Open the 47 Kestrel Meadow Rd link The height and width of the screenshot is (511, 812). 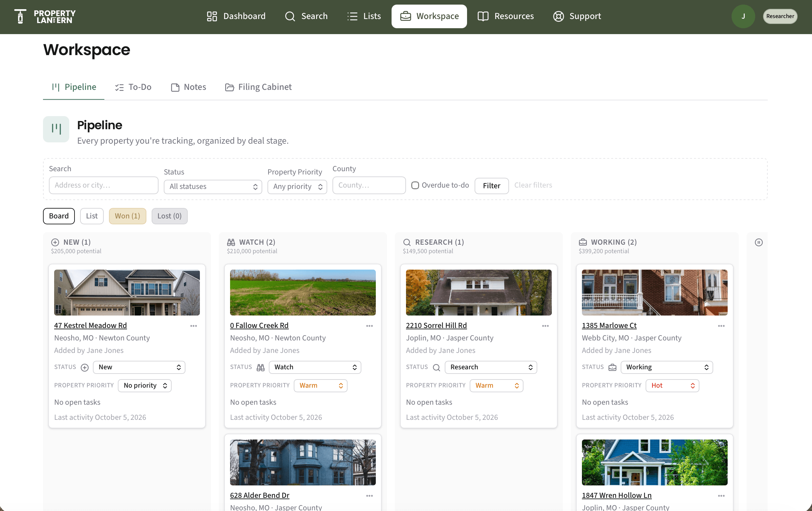90,325
